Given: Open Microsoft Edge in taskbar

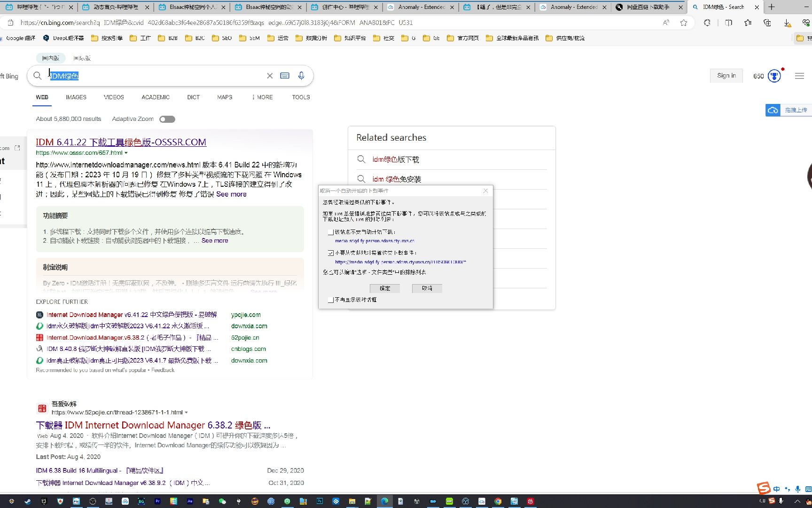Looking at the screenshot, I should (384, 501).
